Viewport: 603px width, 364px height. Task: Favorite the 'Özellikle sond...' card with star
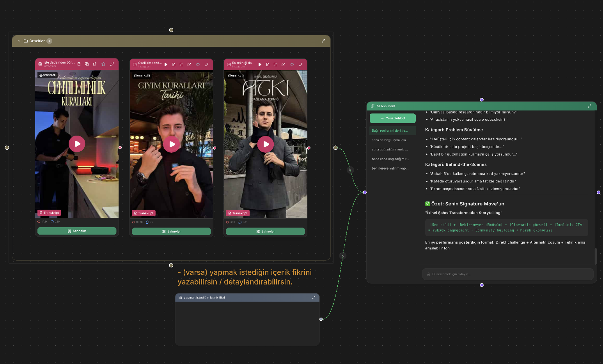click(x=198, y=64)
